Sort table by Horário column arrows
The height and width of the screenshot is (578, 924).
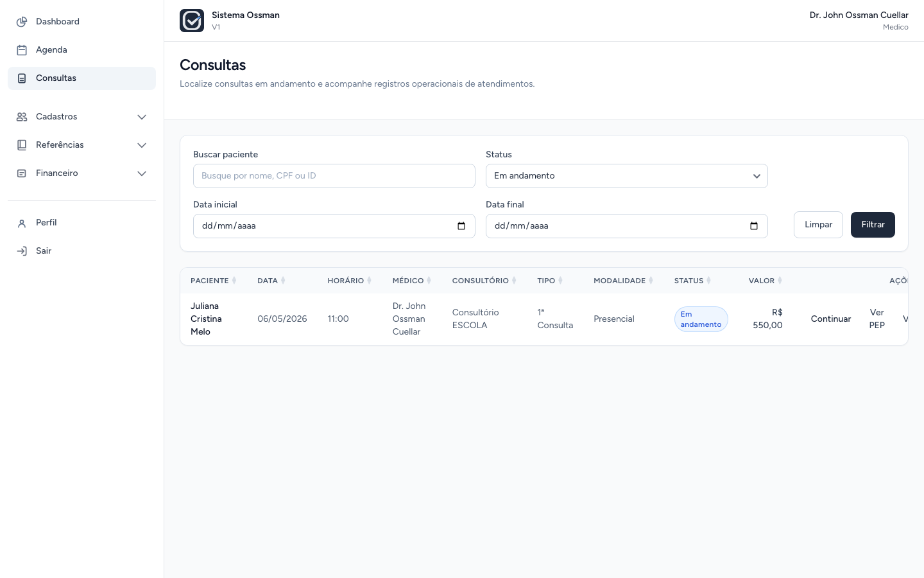(x=369, y=281)
